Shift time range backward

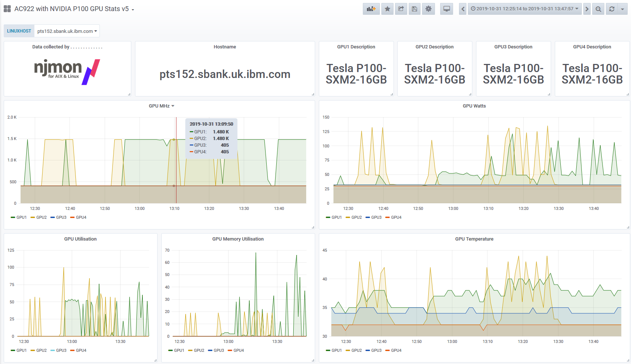(463, 9)
